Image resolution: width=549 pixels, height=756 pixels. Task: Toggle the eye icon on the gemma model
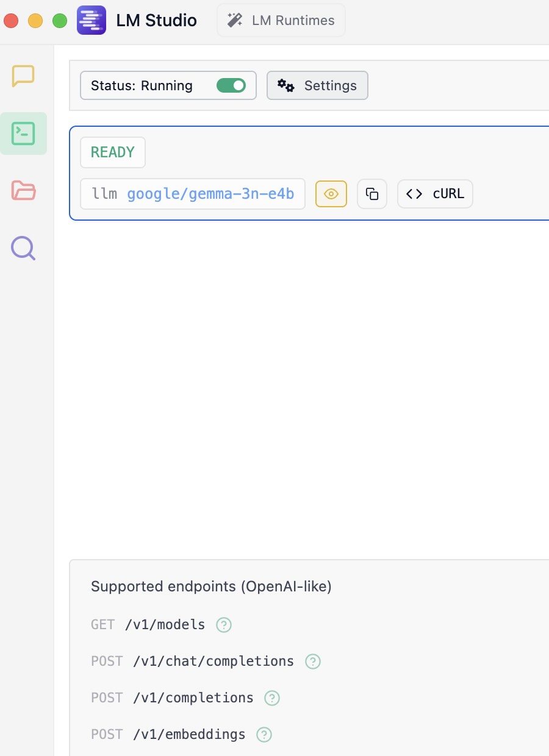[x=331, y=193]
